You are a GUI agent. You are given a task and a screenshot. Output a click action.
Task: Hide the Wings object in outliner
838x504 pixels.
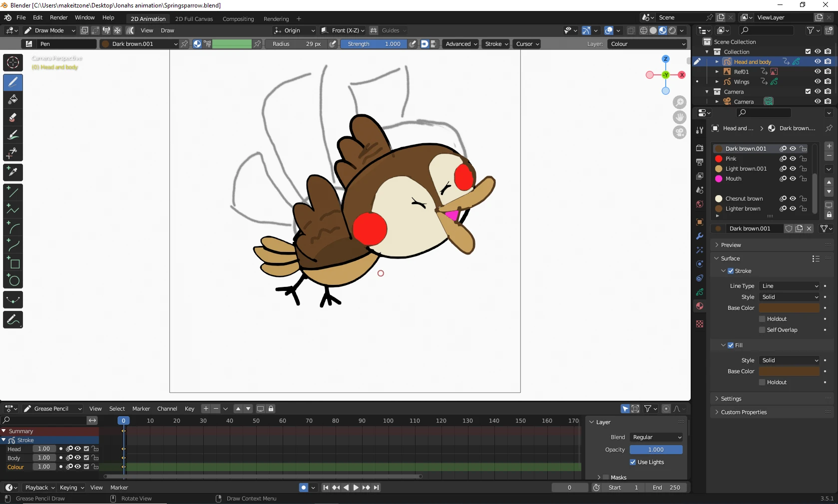[818, 82]
